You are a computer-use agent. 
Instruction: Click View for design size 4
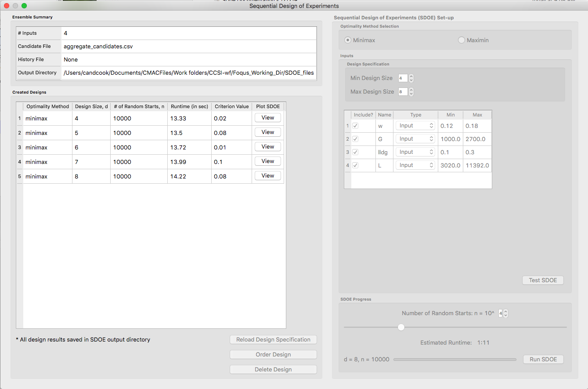[x=268, y=118]
